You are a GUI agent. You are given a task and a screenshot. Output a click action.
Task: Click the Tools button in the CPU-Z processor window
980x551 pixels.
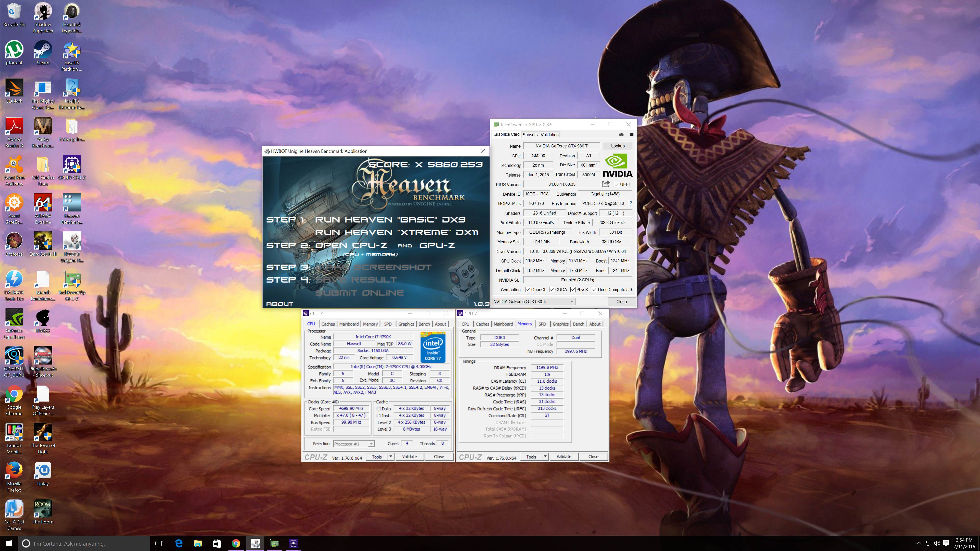point(377,456)
